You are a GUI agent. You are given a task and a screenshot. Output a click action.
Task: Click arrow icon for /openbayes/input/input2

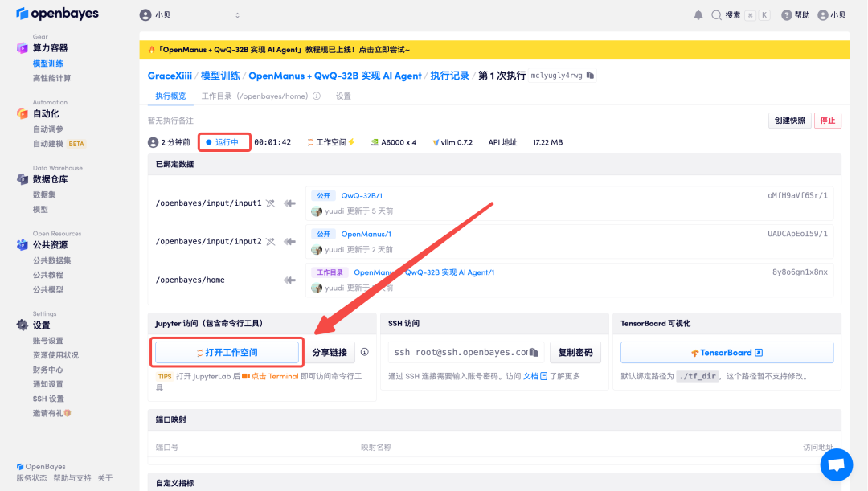[x=289, y=241]
